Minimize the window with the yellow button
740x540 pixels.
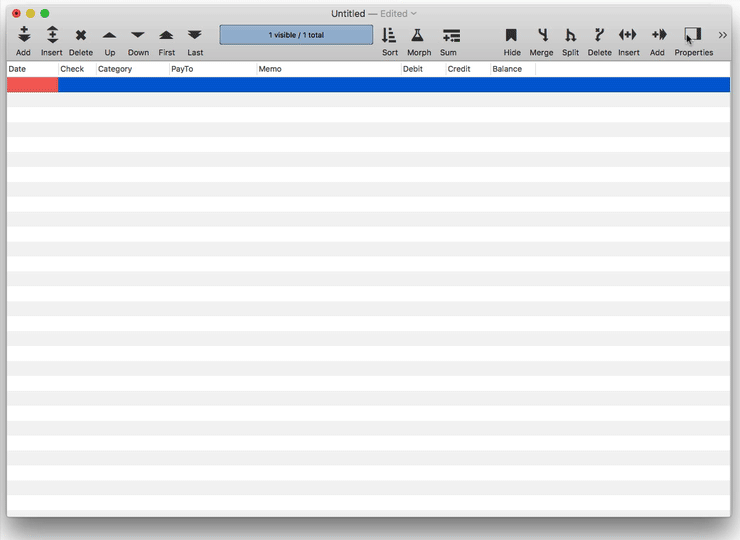click(31, 14)
